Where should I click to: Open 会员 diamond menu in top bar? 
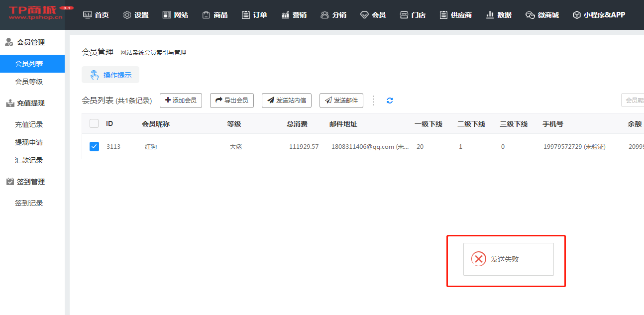tap(373, 15)
